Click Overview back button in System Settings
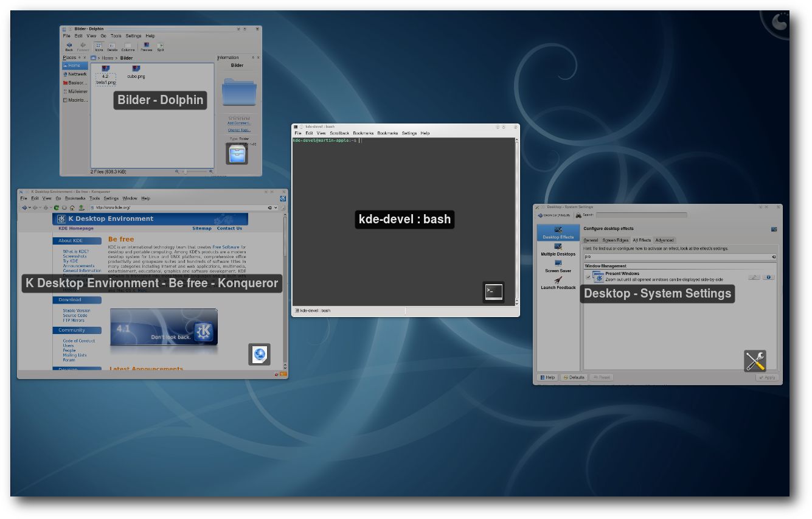The width and height of the screenshot is (812, 519). 553,215
